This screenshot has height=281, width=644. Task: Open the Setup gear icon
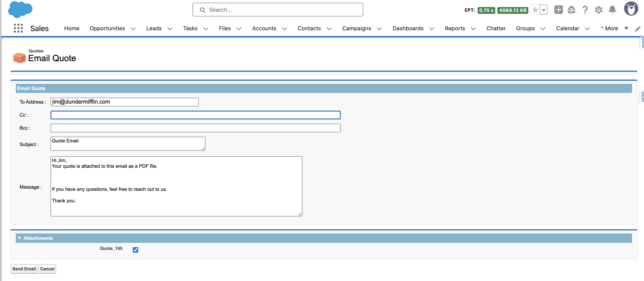tap(599, 10)
